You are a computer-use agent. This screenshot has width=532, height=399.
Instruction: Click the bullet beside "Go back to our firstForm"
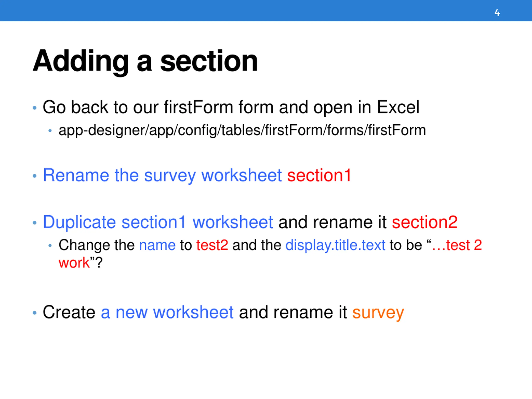tap(35, 108)
